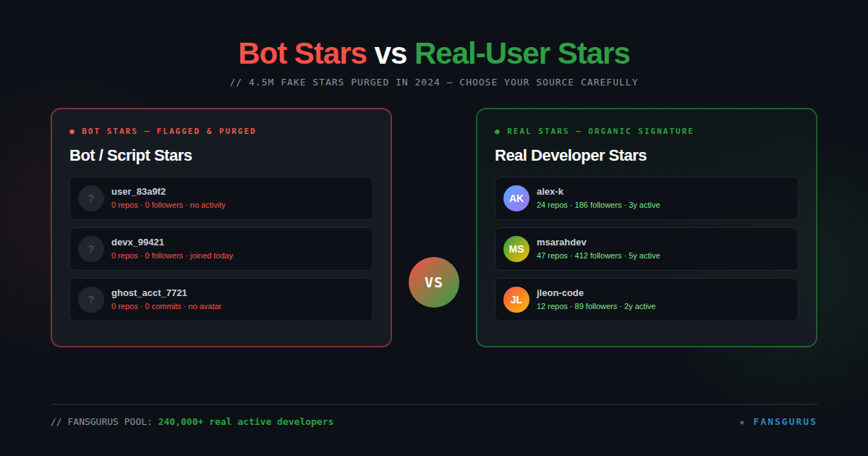Enable the ghost_acct_7721 entry

pyautogui.click(x=221, y=300)
